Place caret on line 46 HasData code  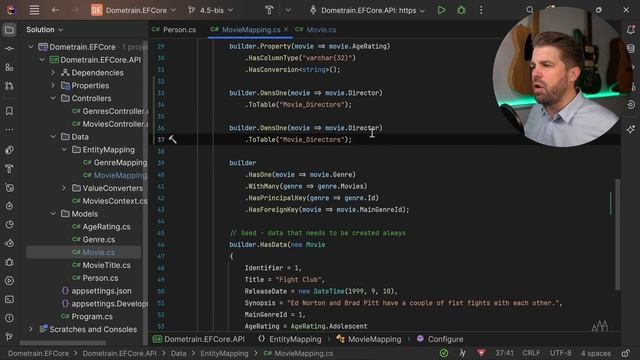277,244
